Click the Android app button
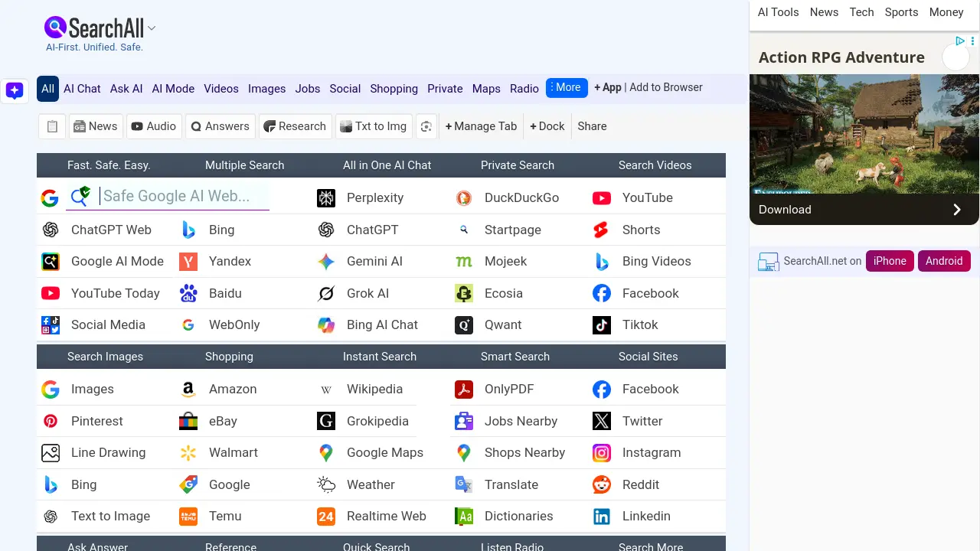980x551 pixels. (944, 261)
